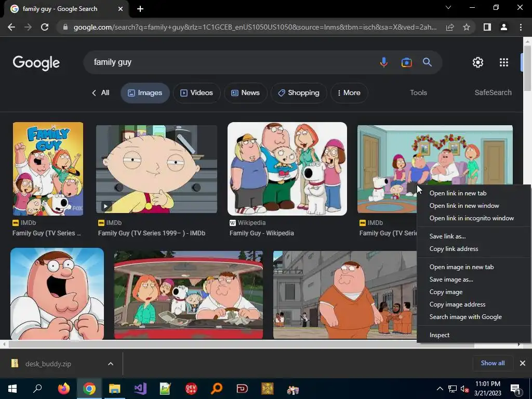Open the SafeSearch setting

coord(493,92)
